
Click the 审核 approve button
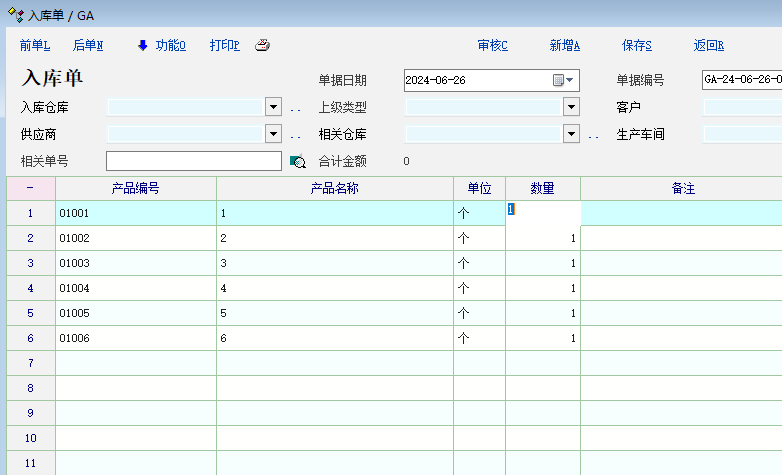point(493,45)
